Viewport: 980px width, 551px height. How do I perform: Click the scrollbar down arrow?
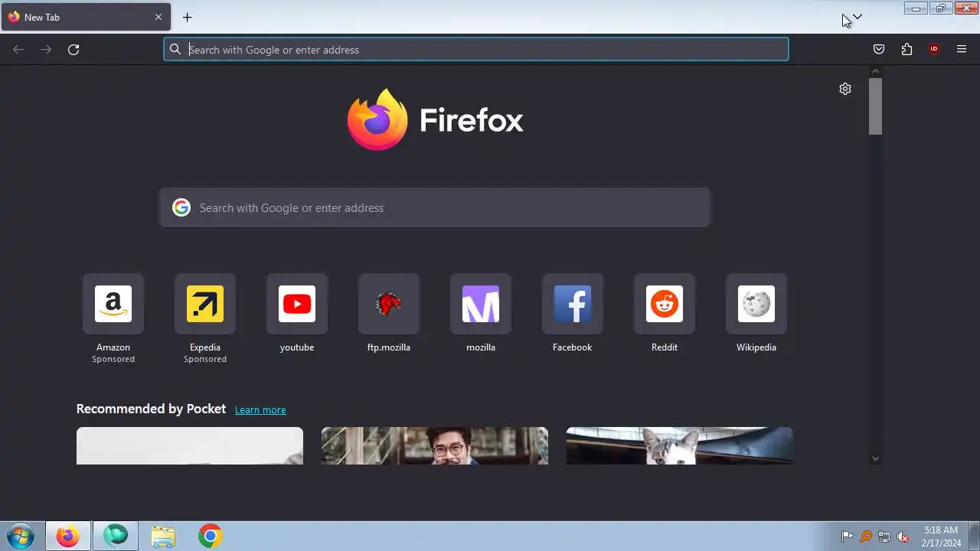coord(876,458)
